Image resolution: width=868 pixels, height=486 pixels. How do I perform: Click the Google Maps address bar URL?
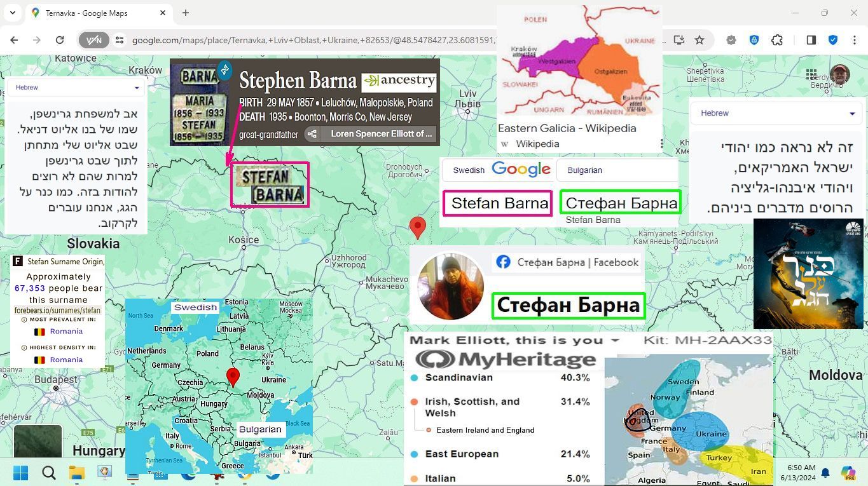315,40
